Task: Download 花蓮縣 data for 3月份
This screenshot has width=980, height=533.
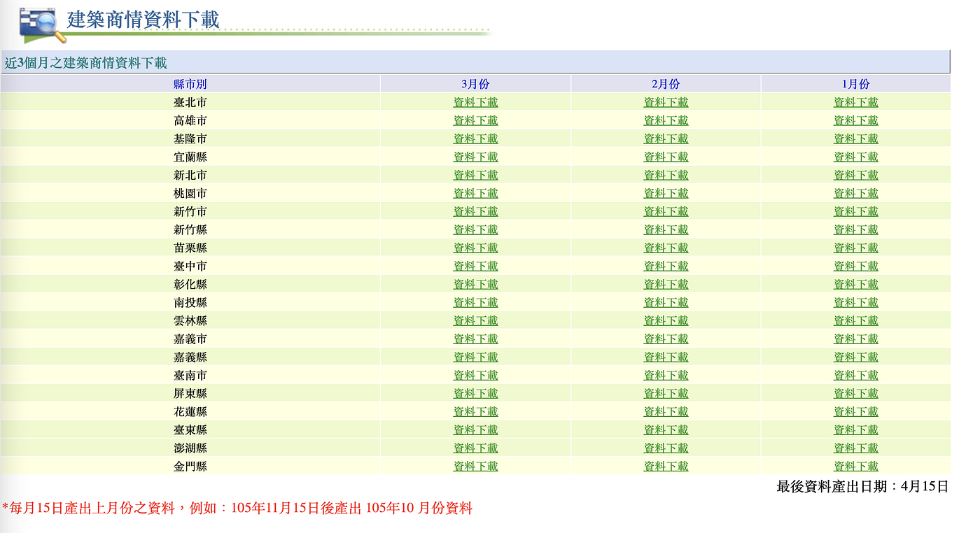Action: [476, 411]
